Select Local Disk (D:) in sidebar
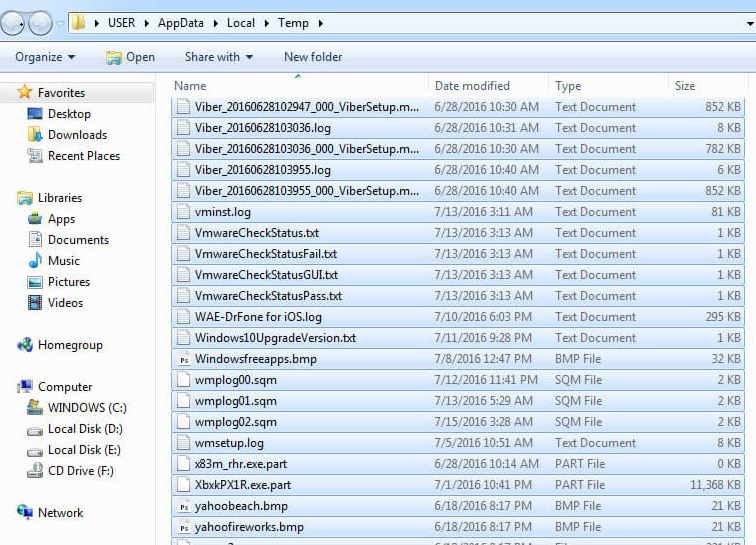Image resolution: width=756 pixels, height=545 pixels. click(85, 429)
